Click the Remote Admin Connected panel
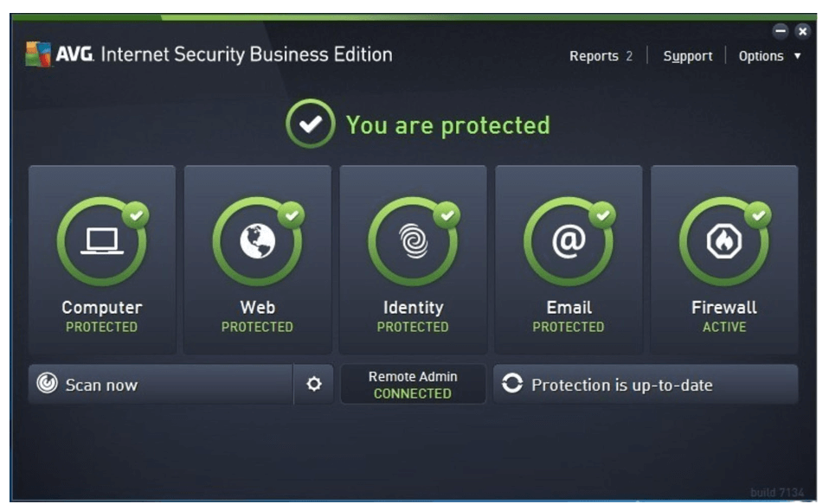The height and width of the screenshot is (504, 829). pos(413,385)
